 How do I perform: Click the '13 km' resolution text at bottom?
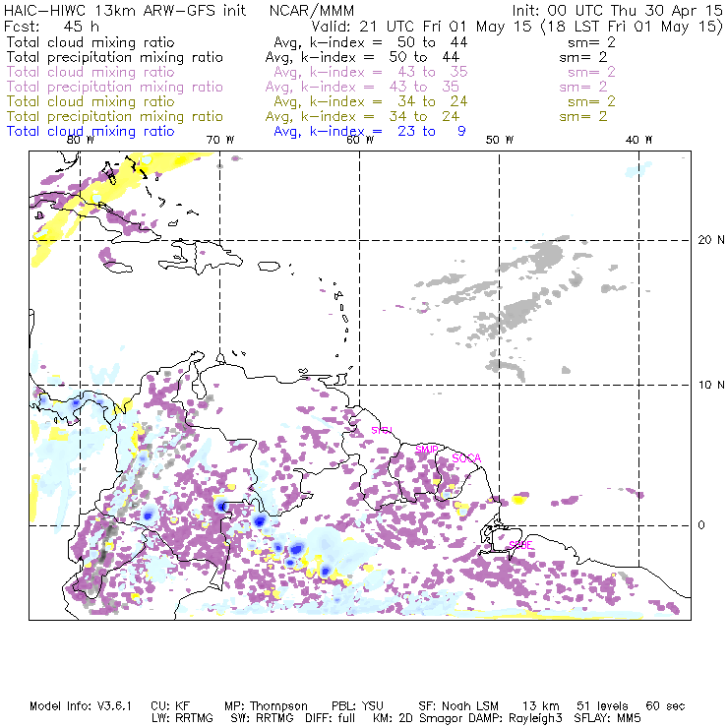pos(541,706)
